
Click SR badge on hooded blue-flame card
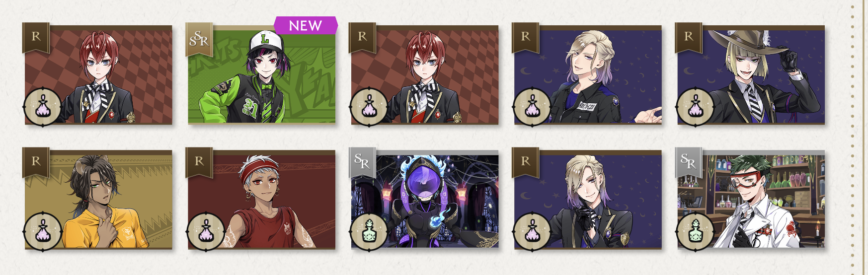click(x=362, y=162)
